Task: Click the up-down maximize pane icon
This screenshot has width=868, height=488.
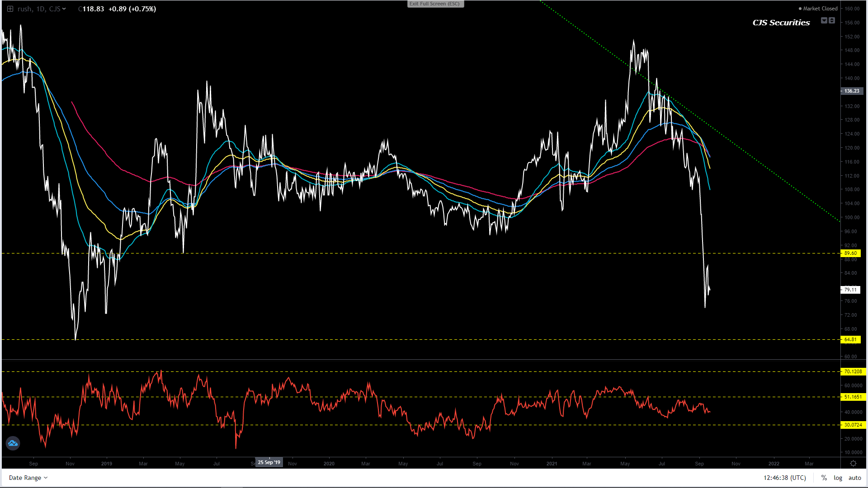Action: click(832, 20)
